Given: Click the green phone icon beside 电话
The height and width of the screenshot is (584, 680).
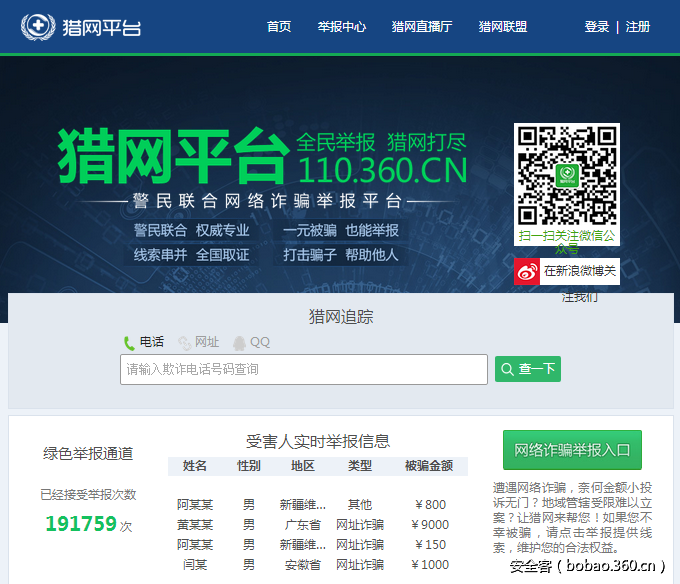Looking at the screenshot, I should [129, 343].
